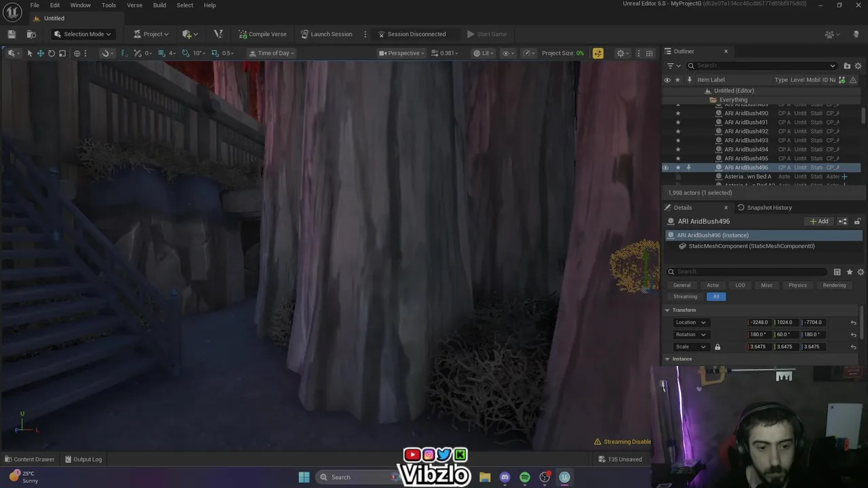Open the Location type dropdown

pos(690,323)
